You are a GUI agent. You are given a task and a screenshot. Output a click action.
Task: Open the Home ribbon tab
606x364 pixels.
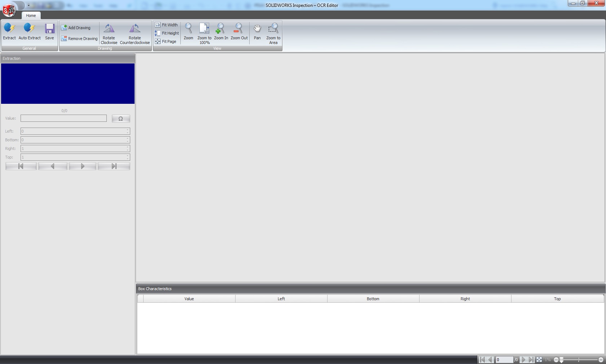pos(31,15)
